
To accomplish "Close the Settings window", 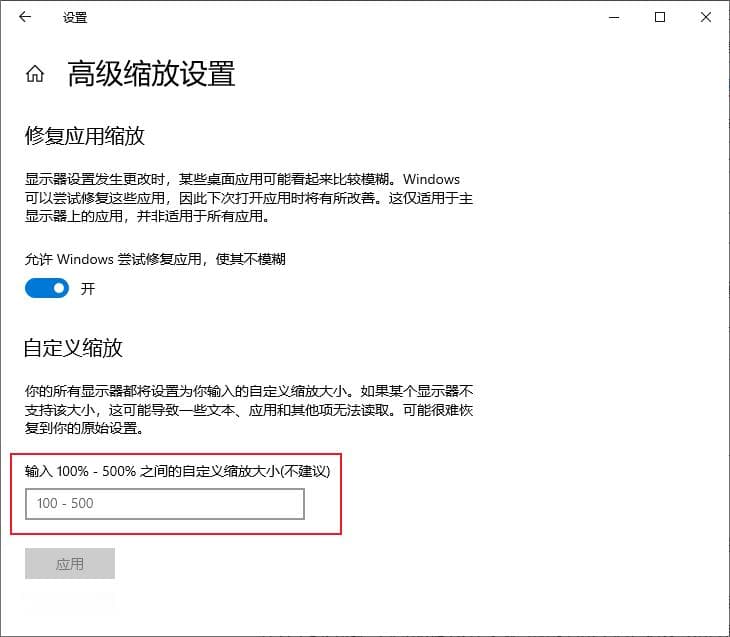I will (706, 17).
